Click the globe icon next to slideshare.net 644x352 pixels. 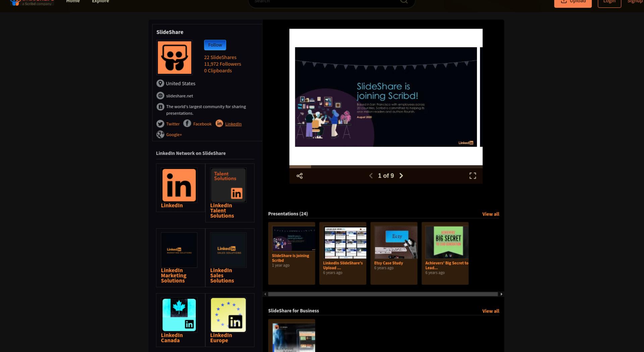(160, 96)
